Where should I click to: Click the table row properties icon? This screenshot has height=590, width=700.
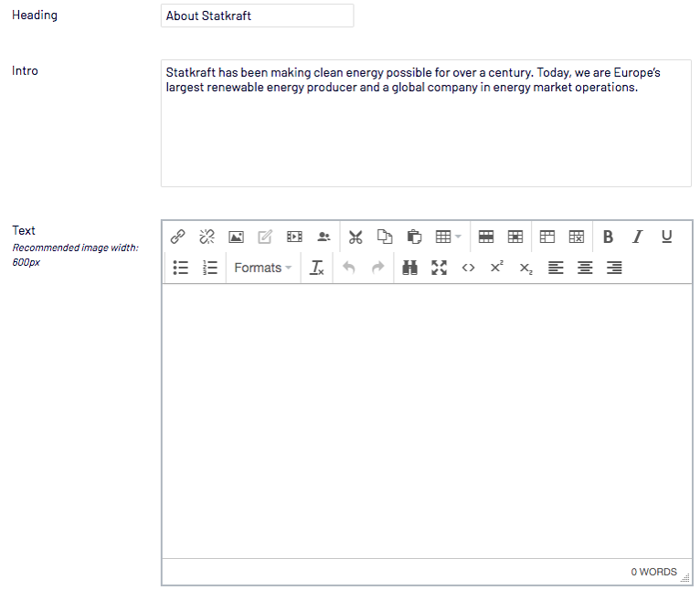(x=486, y=237)
